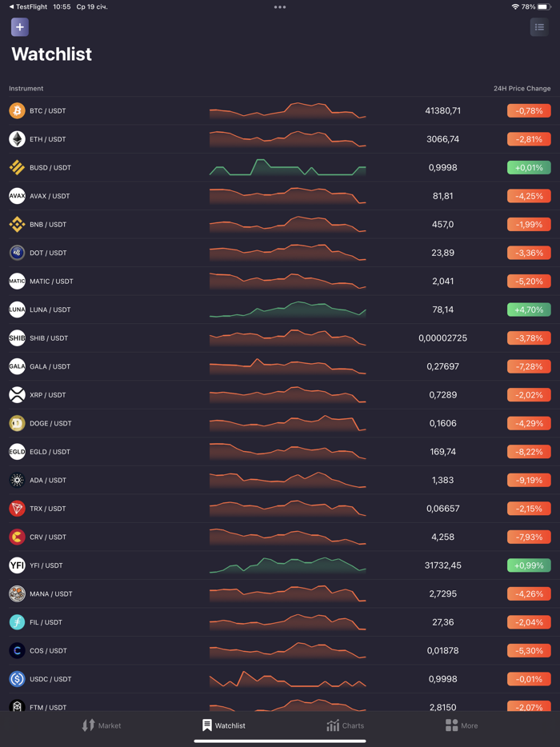Open the watchlist display options icon
The height and width of the screenshot is (747, 560).
pos(539,27)
